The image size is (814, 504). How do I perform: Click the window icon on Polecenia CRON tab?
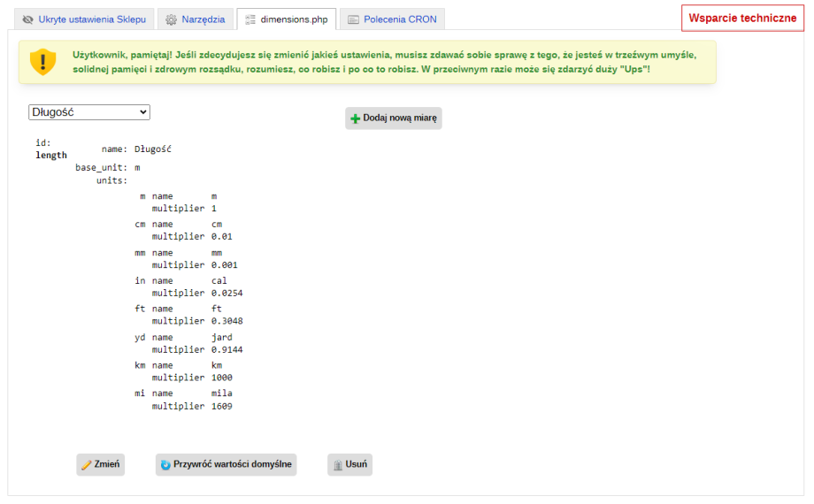pos(354,19)
